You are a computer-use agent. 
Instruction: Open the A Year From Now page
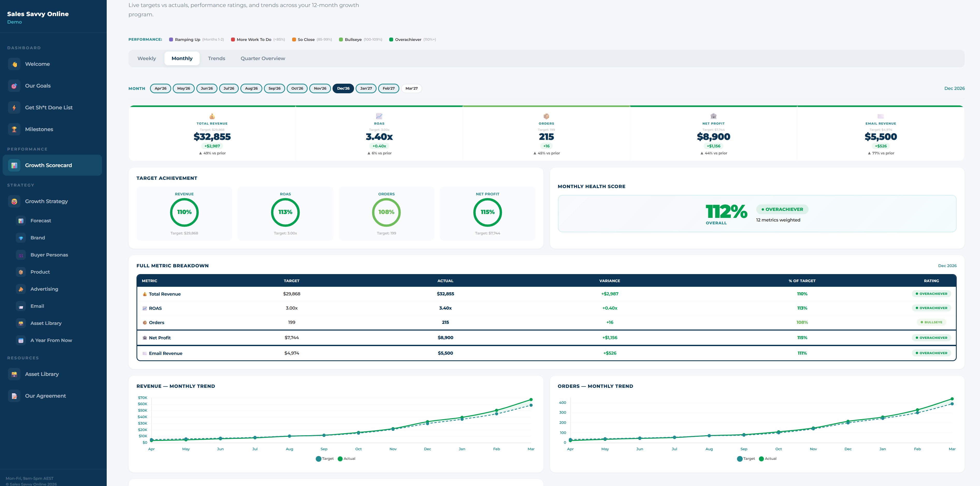51,340
